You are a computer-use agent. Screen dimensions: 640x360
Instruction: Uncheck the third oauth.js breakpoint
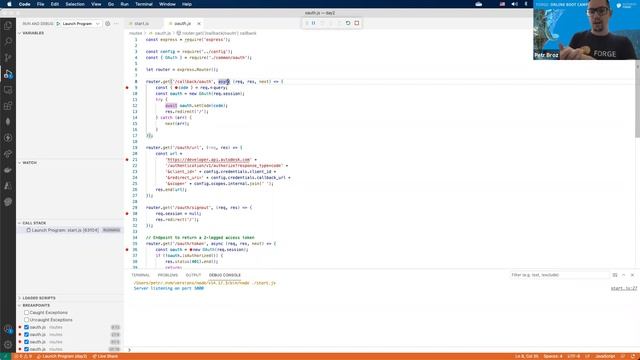(x=27, y=342)
